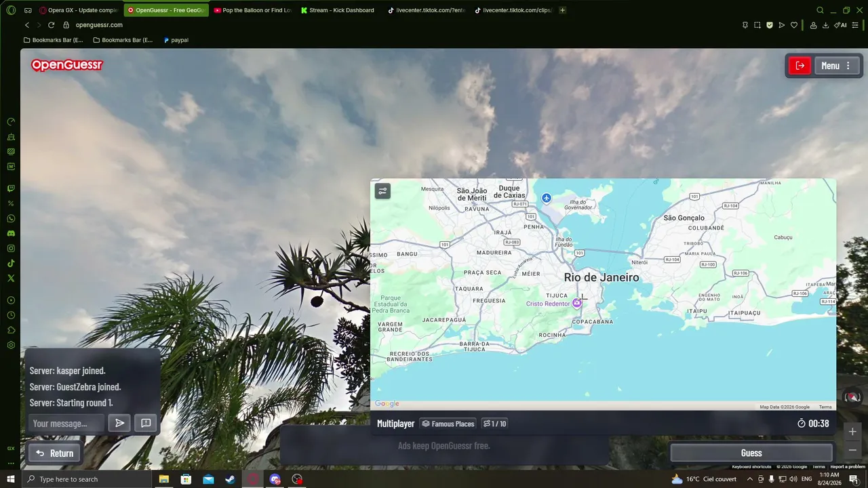Click the 16°C weather widget

pyautogui.click(x=704, y=479)
